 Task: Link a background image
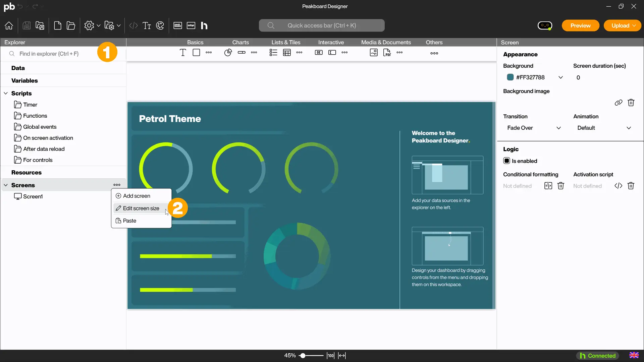click(x=619, y=103)
